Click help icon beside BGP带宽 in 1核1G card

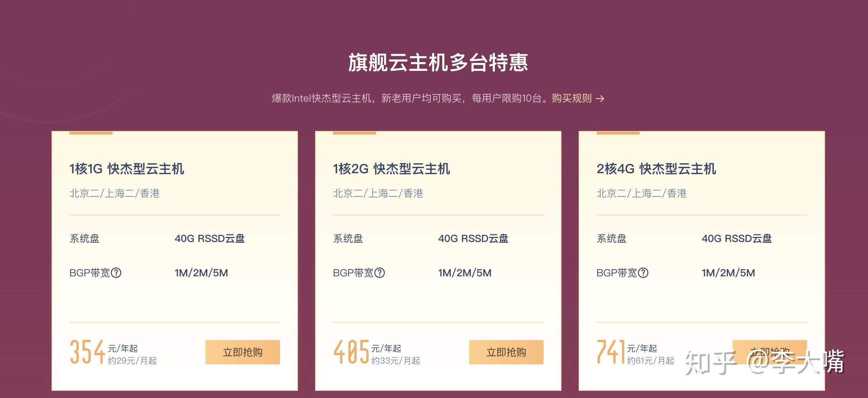click(x=116, y=273)
